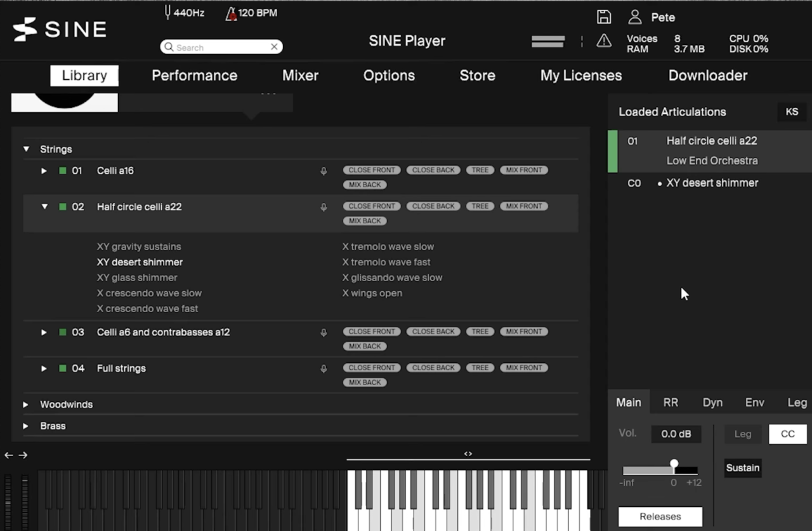This screenshot has height=531, width=812.
Task: Open the My Licenses tab
Action: (581, 75)
